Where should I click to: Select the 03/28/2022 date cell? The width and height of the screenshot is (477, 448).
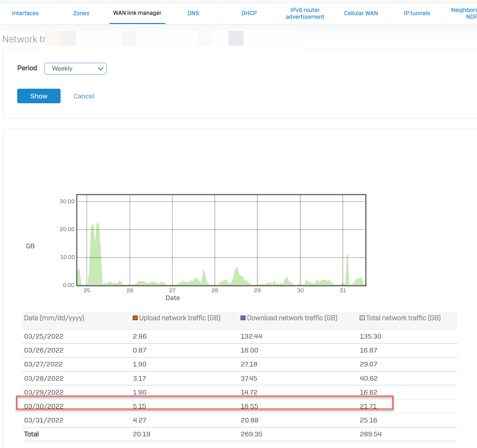pyautogui.click(x=44, y=378)
